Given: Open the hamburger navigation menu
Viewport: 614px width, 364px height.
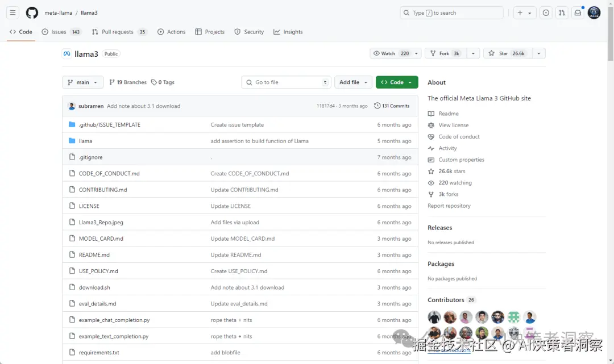Looking at the screenshot, I should coord(13,13).
